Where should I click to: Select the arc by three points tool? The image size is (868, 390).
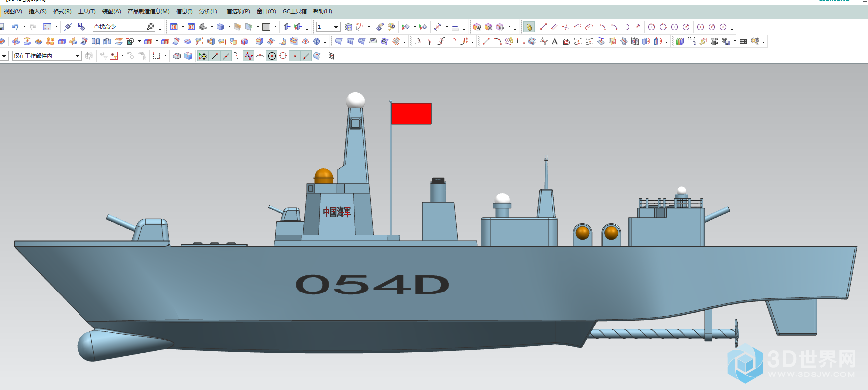(x=602, y=27)
